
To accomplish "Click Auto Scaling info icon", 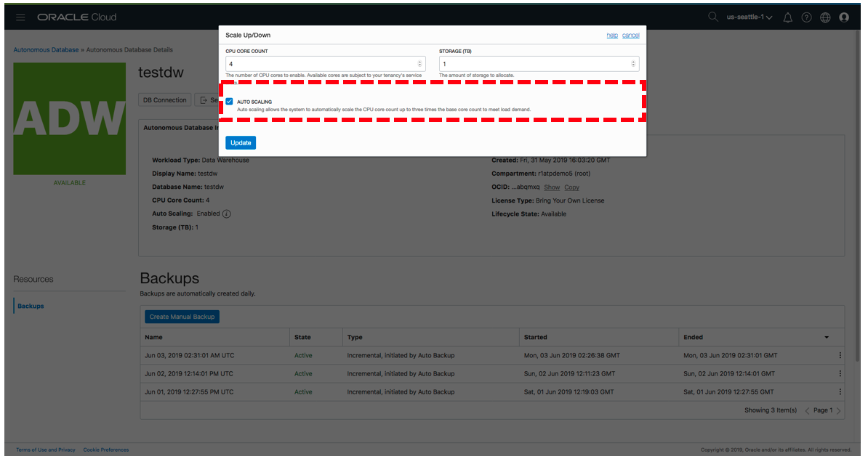I will coord(226,214).
